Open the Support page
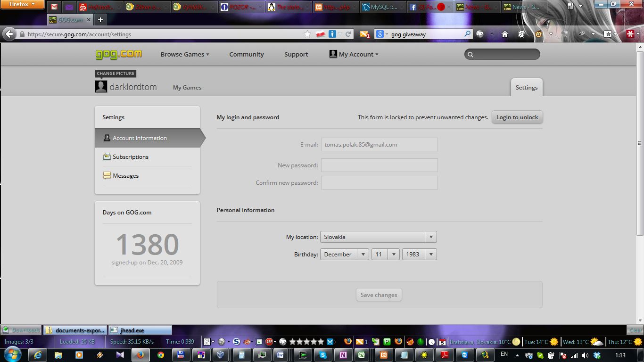 296,54
